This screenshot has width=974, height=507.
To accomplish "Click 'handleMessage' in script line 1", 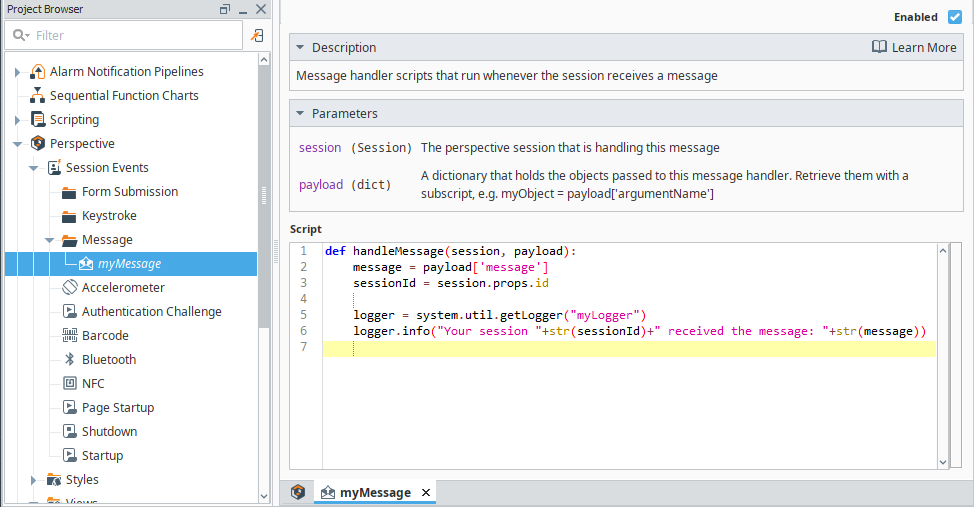I will pos(398,251).
